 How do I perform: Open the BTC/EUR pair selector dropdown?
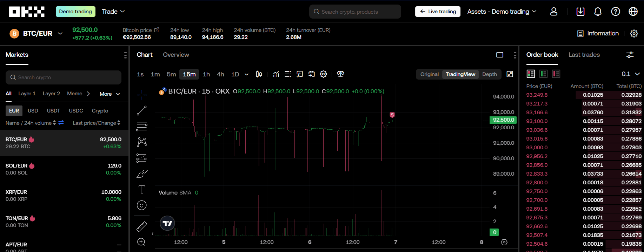click(x=60, y=34)
